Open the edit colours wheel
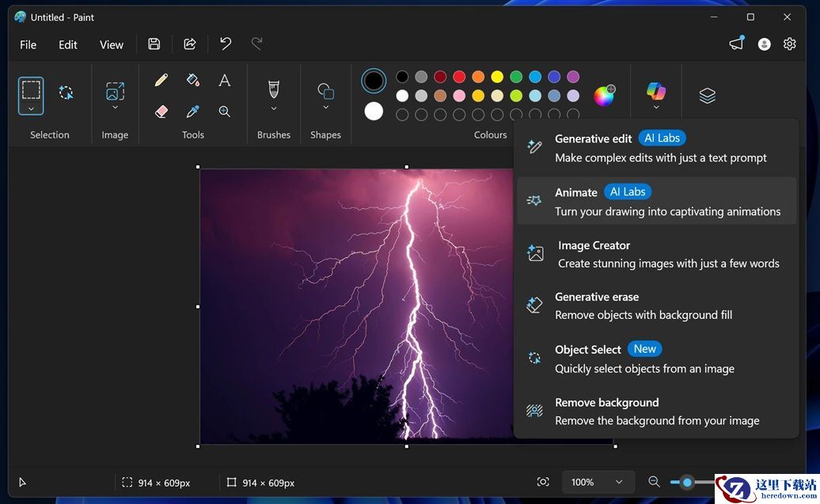Viewport: 820px width, 504px height. pyautogui.click(x=604, y=96)
